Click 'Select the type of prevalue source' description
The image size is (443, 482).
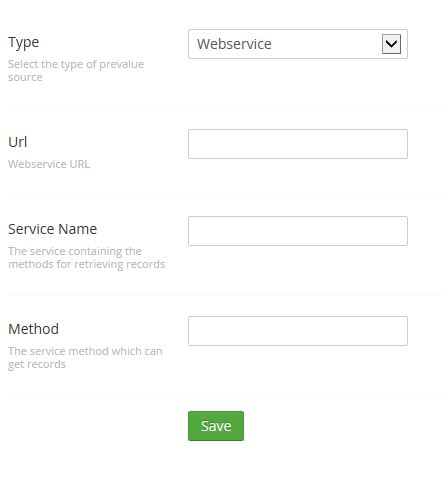pyautogui.click(x=76, y=70)
